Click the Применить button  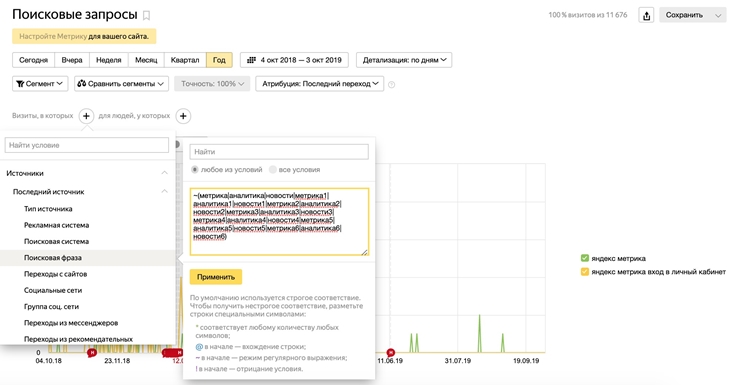pyautogui.click(x=216, y=277)
